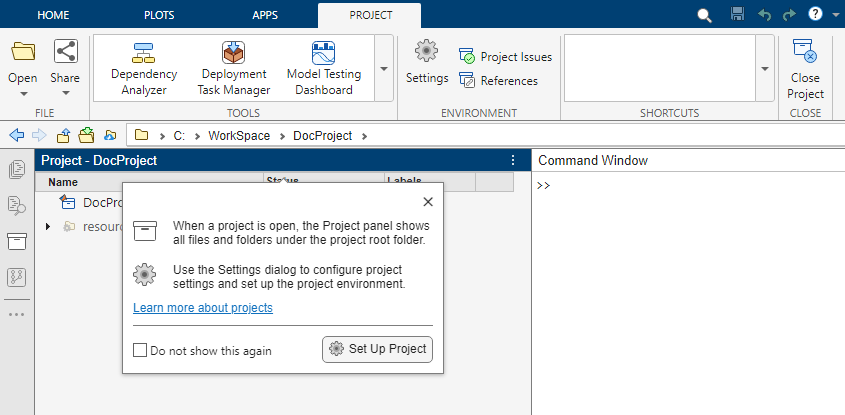The width and height of the screenshot is (845, 415).
Task: Open the project References
Action: point(467,81)
